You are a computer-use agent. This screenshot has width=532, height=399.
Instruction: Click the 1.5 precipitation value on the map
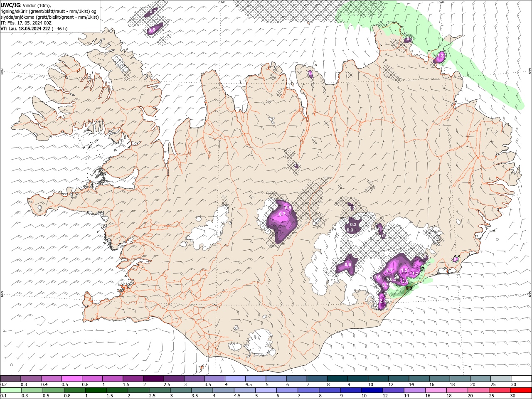click(404, 271)
